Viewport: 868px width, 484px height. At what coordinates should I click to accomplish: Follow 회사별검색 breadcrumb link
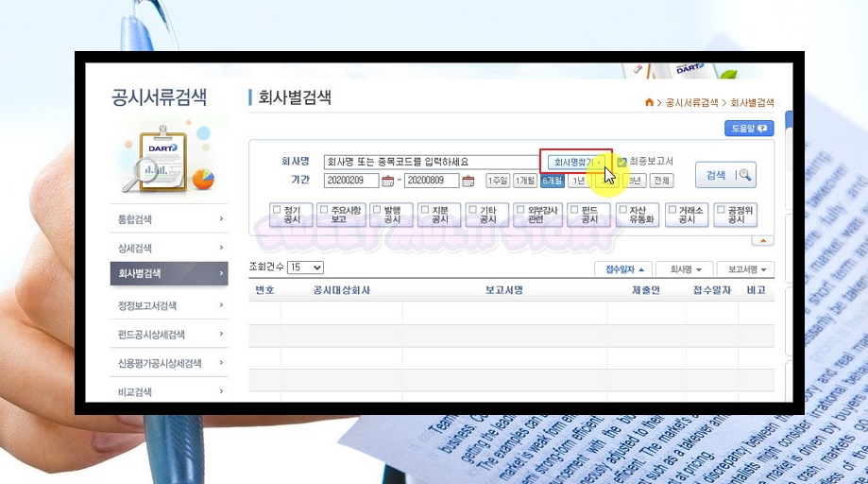tap(752, 102)
